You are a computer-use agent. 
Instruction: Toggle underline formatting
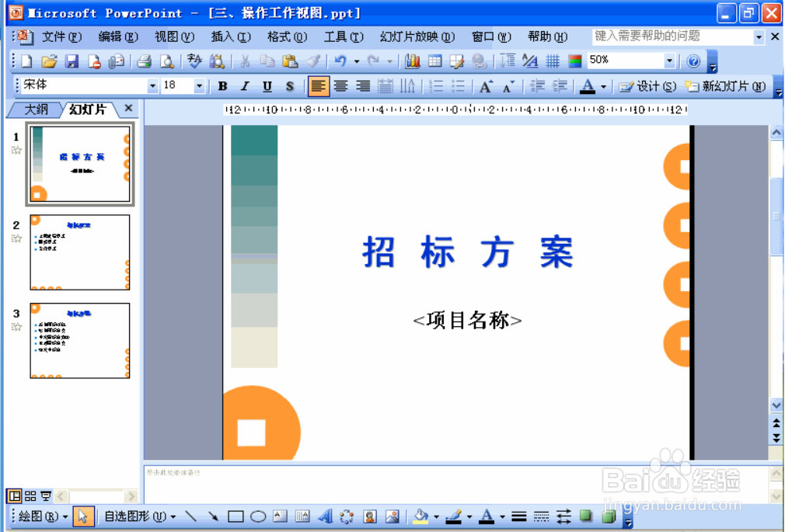coord(267,86)
